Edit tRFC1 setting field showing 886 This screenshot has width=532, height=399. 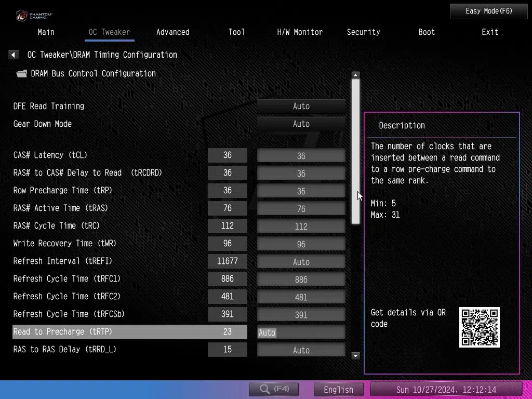tap(301, 279)
